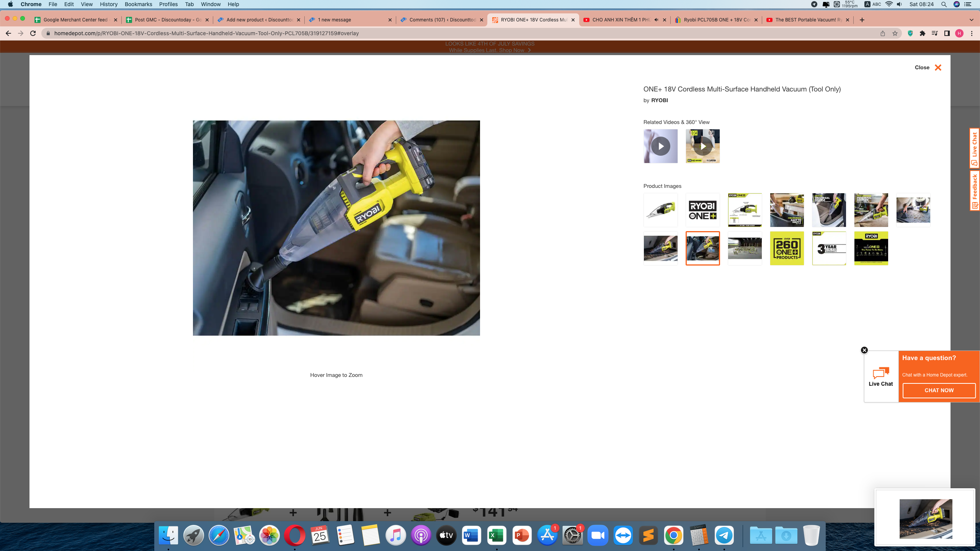The width and height of the screenshot is (980, 551).
Task: Play the first related video thumbnail
Action: pyautogui.click(x=660, y=146)
